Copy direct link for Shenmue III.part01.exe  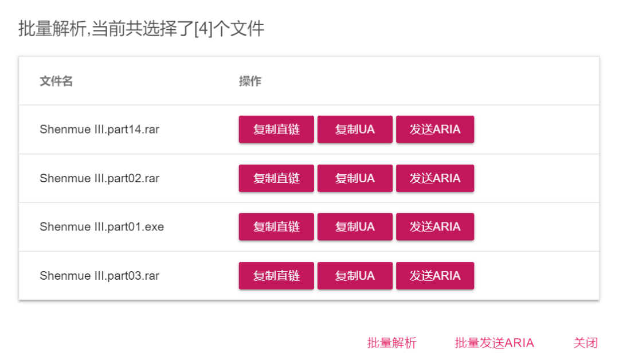(x=276, y=227)
